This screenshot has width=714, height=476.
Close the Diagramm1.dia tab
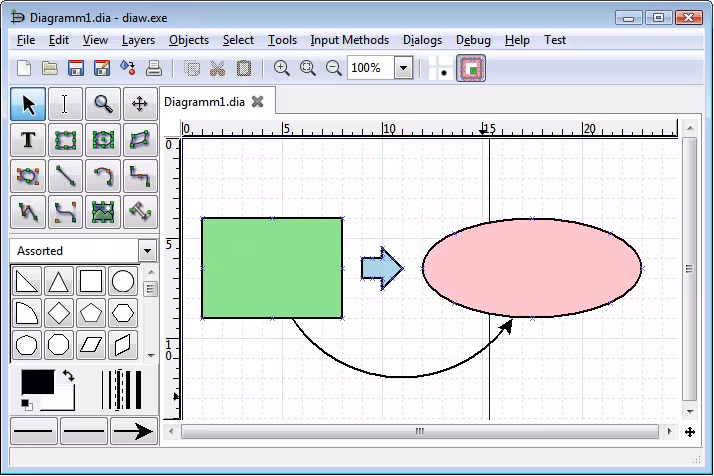coord(258,102)
